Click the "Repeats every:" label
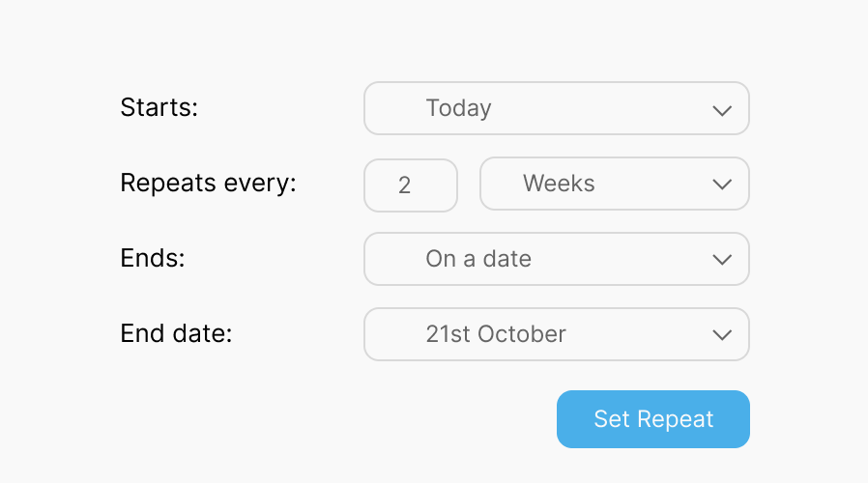The width and height of the screenshot is (868, 483). pos(208,183)
